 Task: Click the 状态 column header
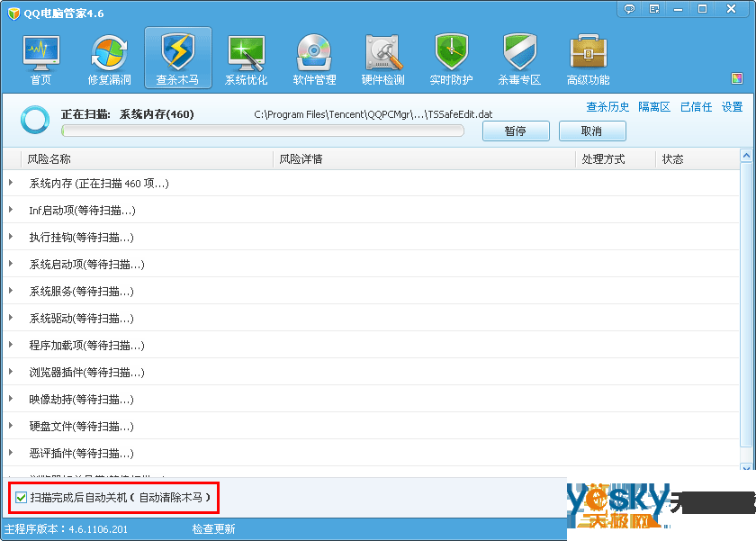click(697, 159)
